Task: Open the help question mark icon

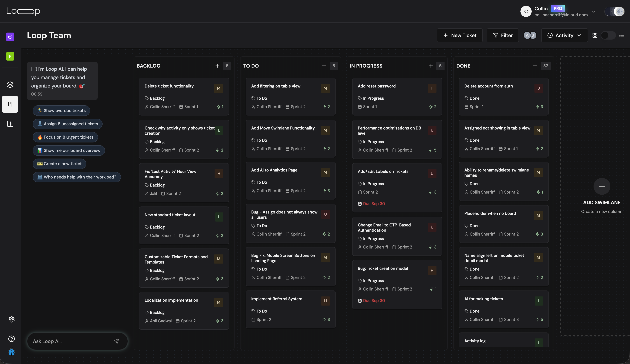Action: pyautogui.click(x=11, y=339)
